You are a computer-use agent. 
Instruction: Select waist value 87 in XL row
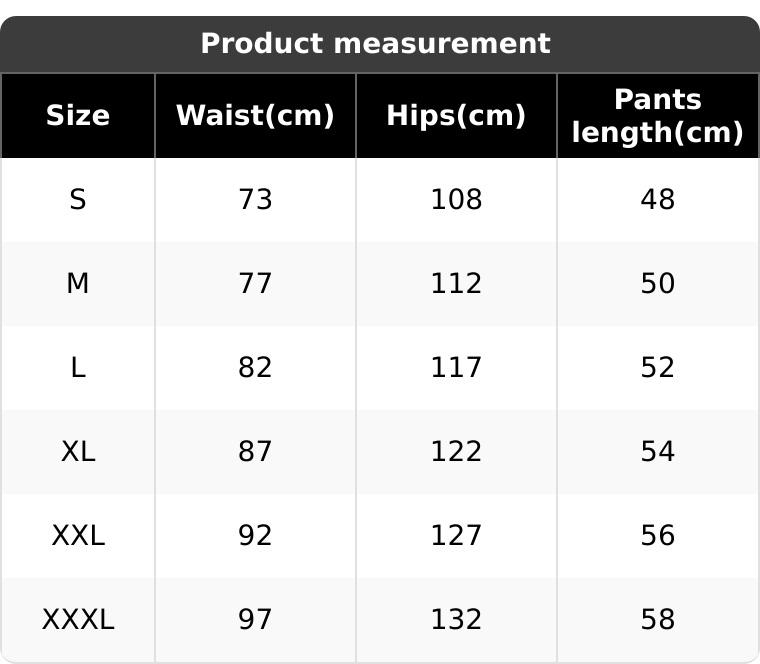tap(255, 452)
